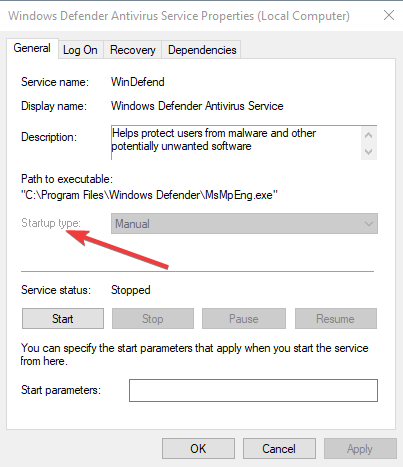Focus the Start parameters input field

pos(253,390)
